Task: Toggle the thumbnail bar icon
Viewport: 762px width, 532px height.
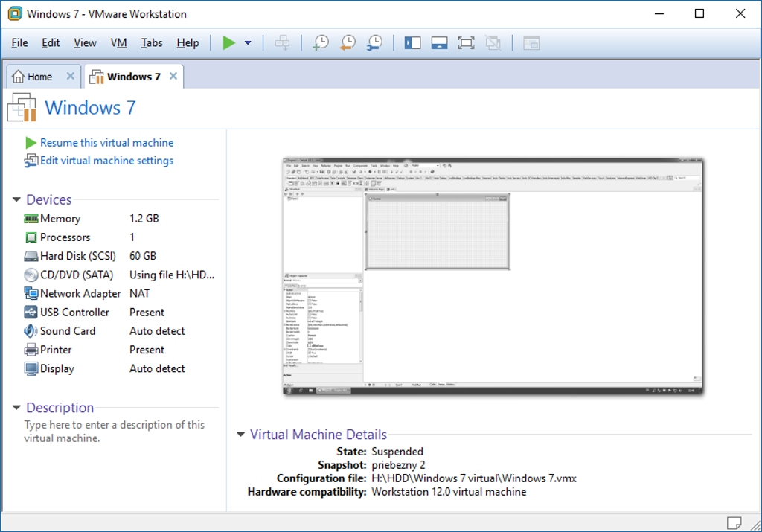Action: (x=439, y=43)
